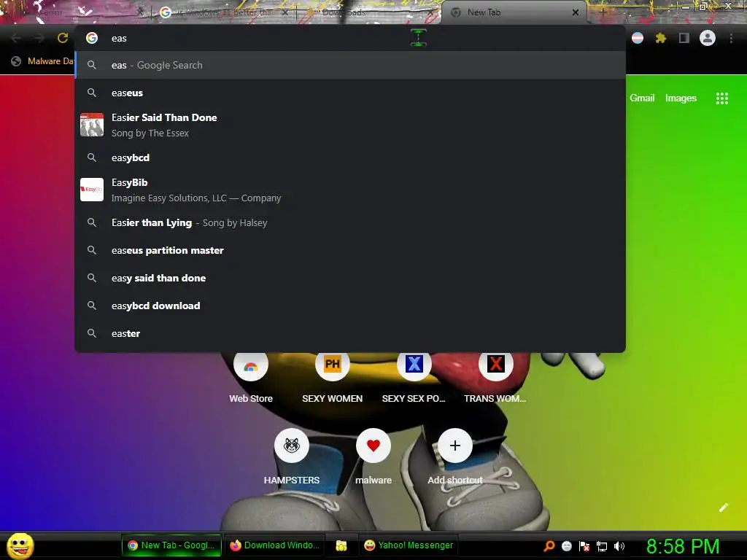747x560 pixels.
Task: Open Gmail link
Action: tap(642, 98)
